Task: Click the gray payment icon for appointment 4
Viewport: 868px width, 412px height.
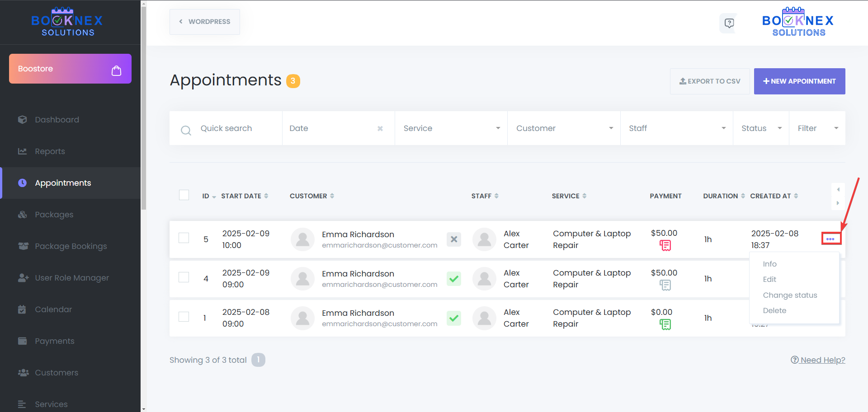Action: point(665,285)
